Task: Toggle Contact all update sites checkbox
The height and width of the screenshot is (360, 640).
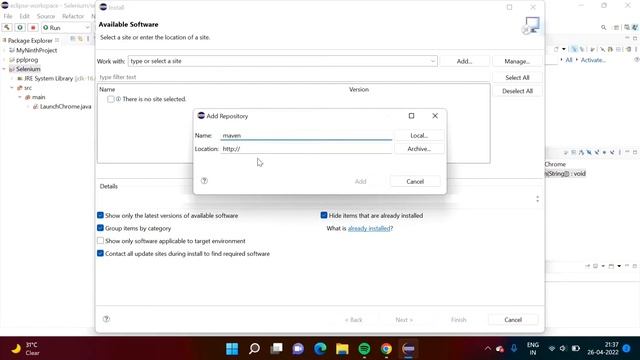Action: [100, 253]
